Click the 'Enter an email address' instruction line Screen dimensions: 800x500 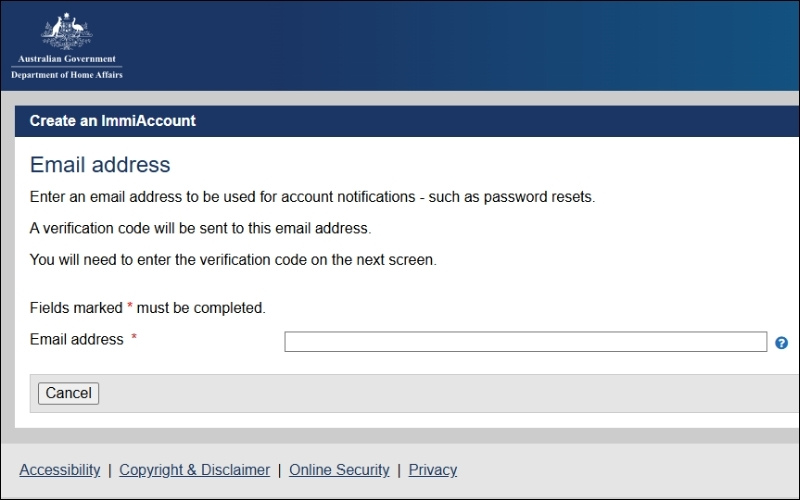(312, 197)
